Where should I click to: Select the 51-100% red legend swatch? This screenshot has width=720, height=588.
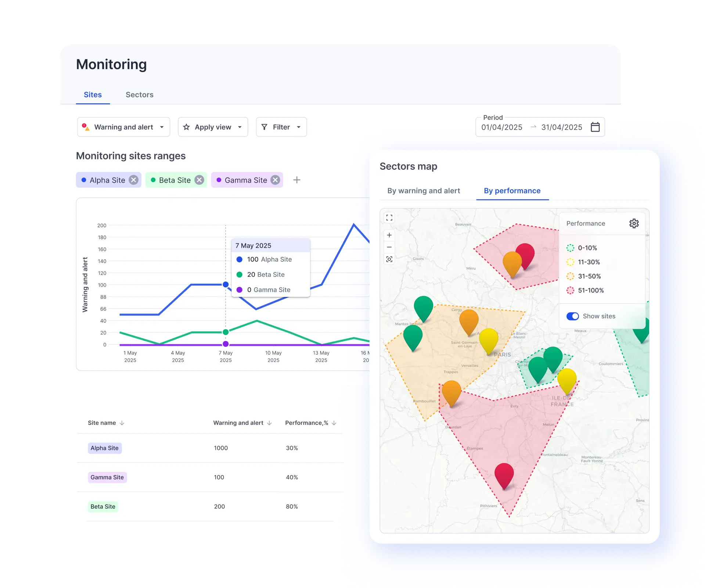point(570,290)
